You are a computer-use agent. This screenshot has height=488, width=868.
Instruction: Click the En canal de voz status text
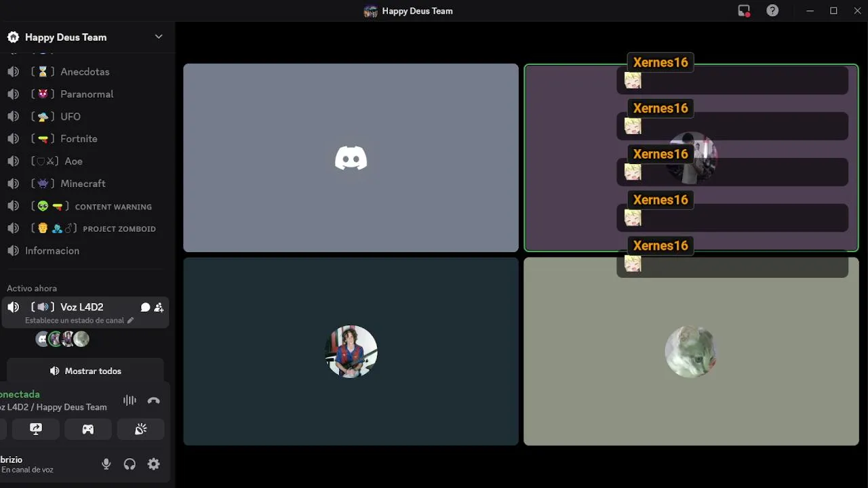click(27, 470)
